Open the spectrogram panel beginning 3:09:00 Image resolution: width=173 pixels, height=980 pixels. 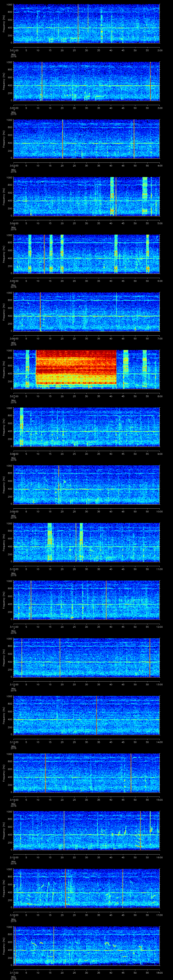(x=87, y=485)
